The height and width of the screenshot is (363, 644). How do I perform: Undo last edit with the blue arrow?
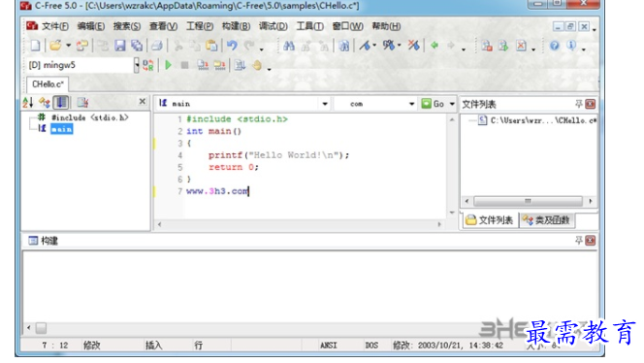click(232, 46)
